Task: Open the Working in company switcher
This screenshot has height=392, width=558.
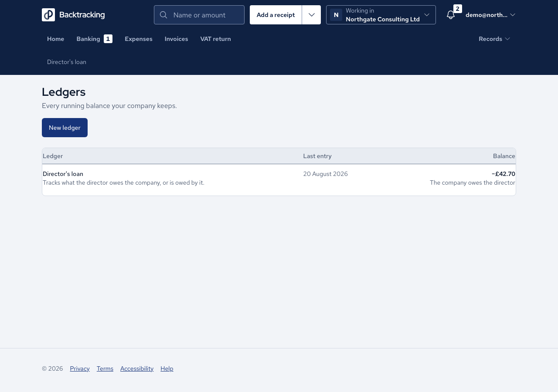Action: tap(381, 15)
